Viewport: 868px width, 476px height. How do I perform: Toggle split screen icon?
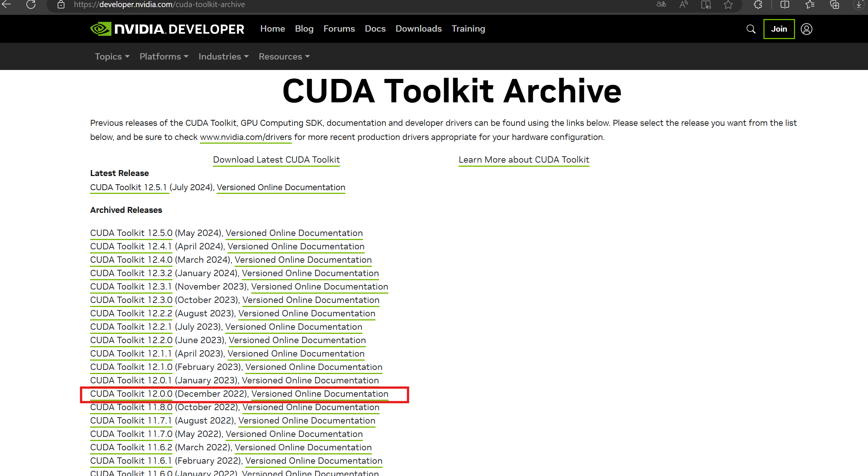tap(785, 4)
